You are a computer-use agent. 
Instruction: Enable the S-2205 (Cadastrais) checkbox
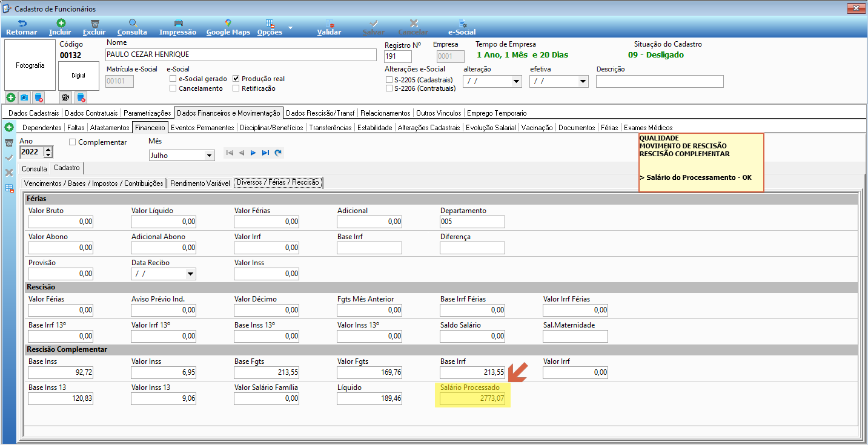click(389, 79)
